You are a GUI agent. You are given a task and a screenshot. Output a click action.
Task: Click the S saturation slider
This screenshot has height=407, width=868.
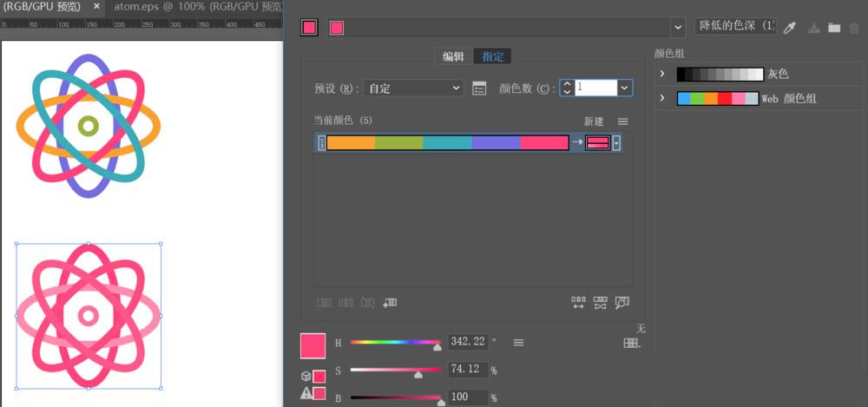(x=395, y=370)
